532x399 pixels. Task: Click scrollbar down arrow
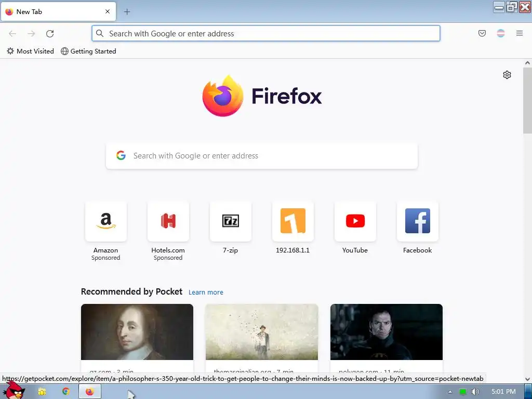527,379
